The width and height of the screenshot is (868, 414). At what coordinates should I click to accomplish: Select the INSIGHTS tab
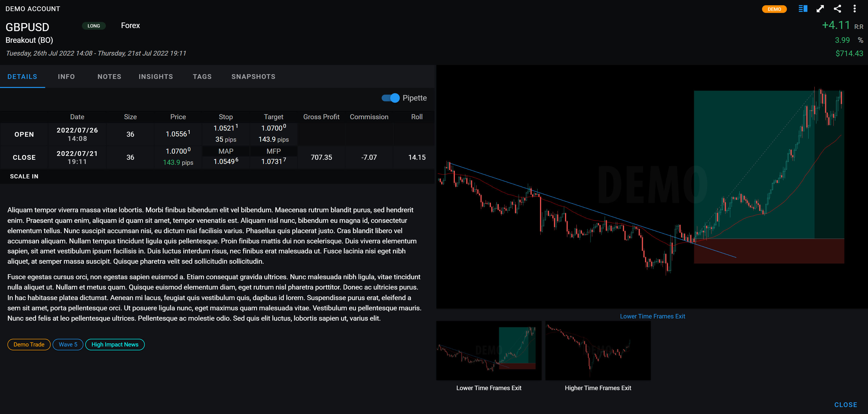tap(156, 76)
